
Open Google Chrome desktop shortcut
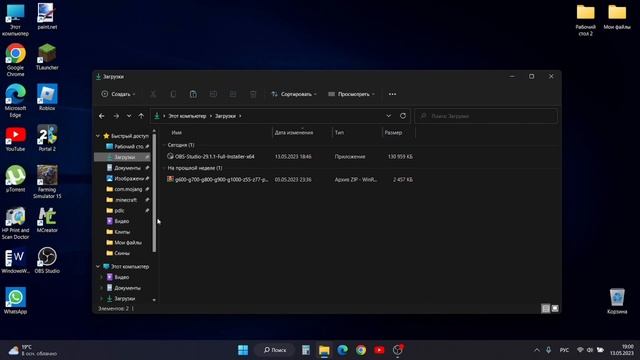(16, 60)
